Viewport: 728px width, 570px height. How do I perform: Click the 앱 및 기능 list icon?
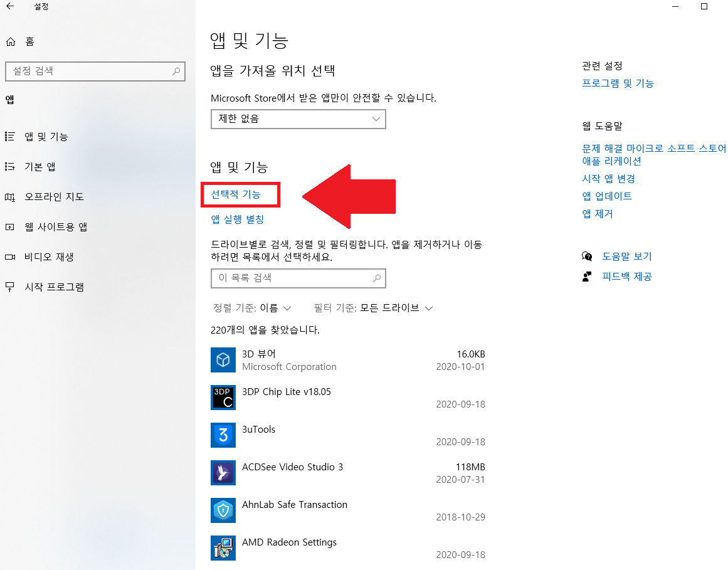click(10, 137)
